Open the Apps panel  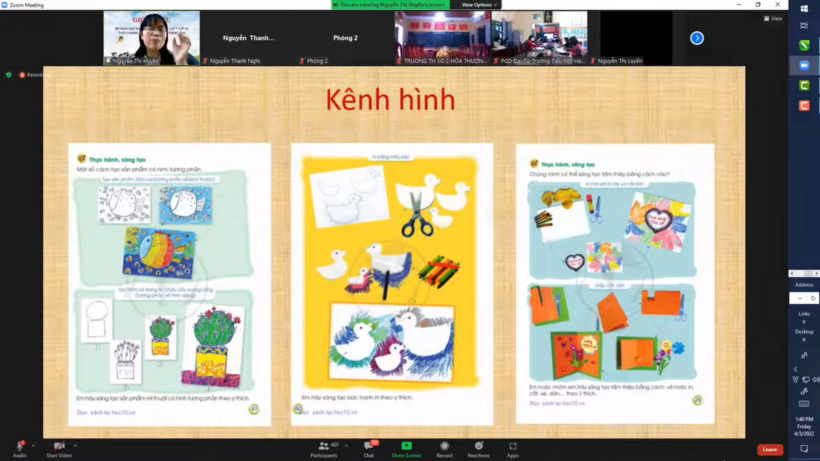pyautogui.click(x=513, y=446)
